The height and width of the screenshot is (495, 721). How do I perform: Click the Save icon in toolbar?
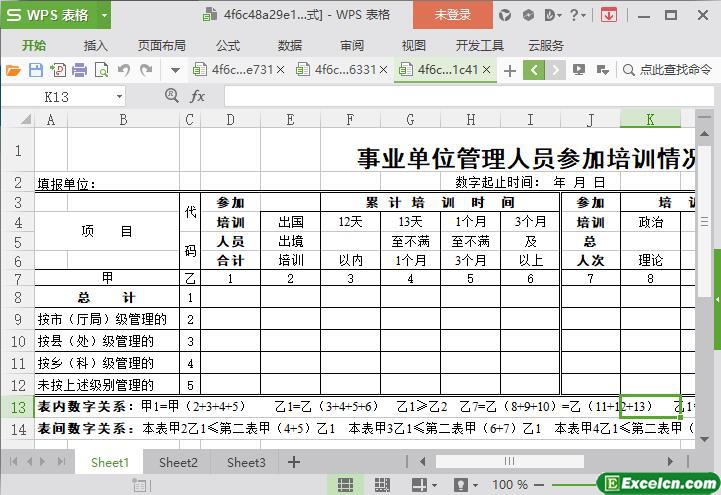pos(35,70)
